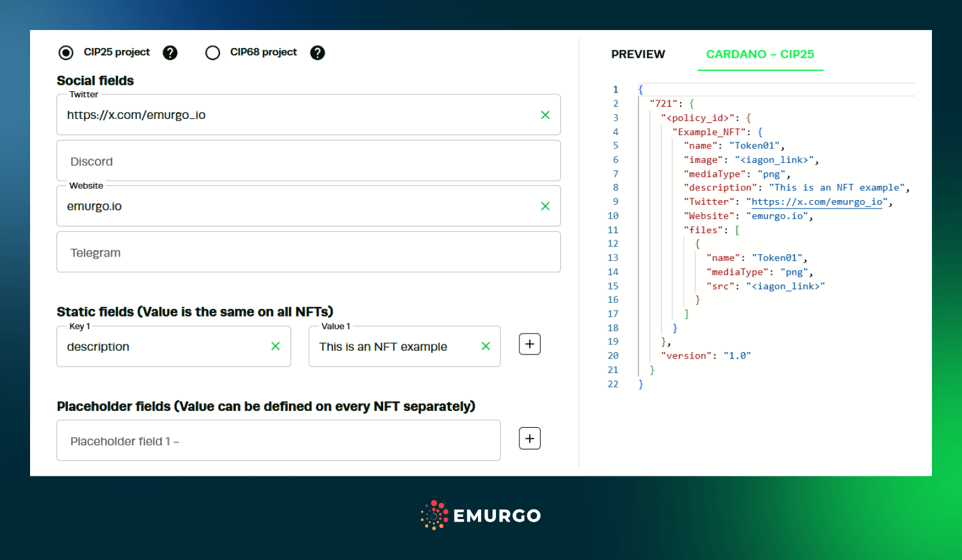
Task: Switch to CIP68 project
Action: point(213,53)
